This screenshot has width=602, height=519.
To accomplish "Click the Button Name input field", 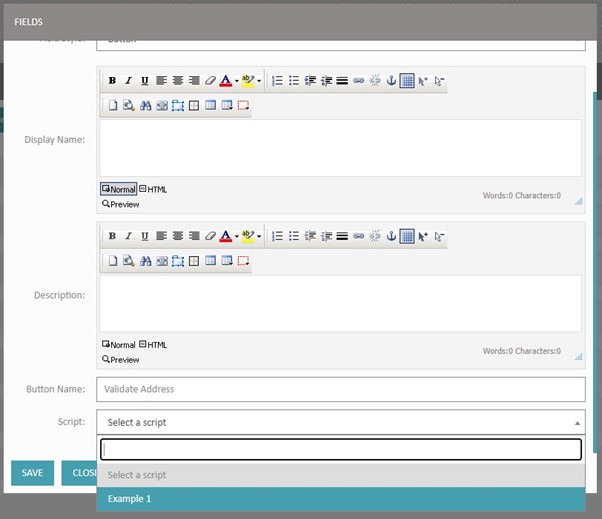I will (340, 389).
